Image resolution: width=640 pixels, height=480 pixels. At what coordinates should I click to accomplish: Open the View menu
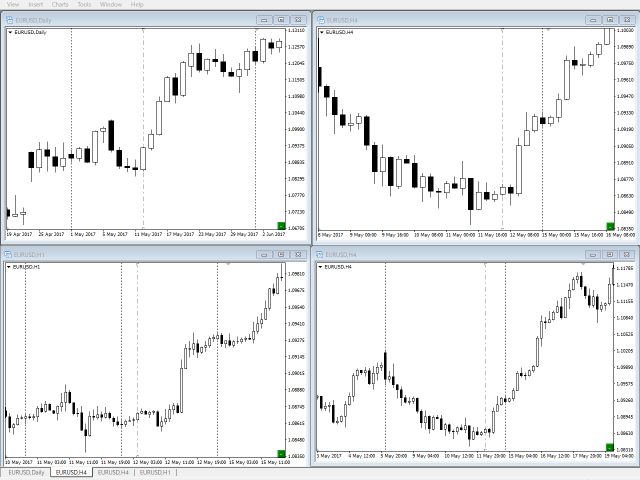13,4
